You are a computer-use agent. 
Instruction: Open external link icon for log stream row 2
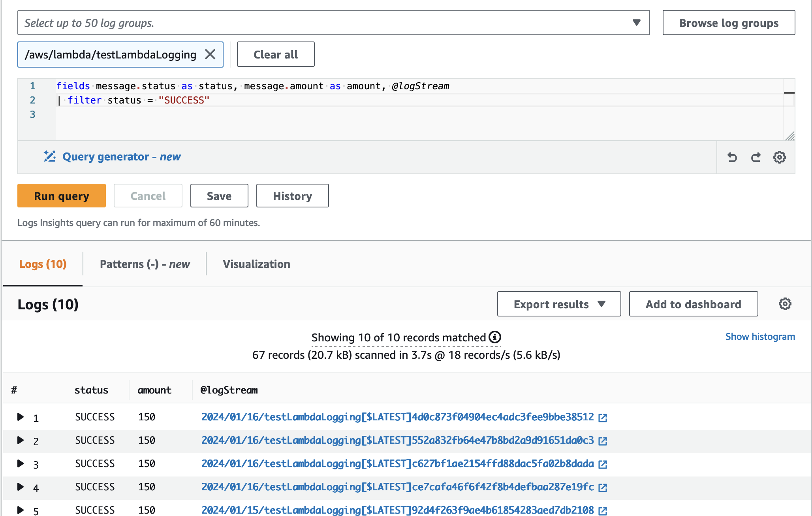click(x=603, y=441)
